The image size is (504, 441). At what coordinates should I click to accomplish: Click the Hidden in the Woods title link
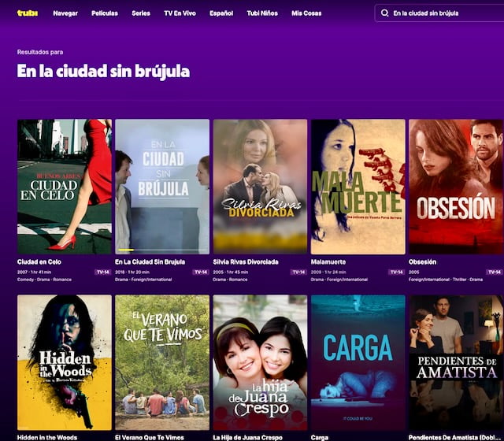click(47, 438)
